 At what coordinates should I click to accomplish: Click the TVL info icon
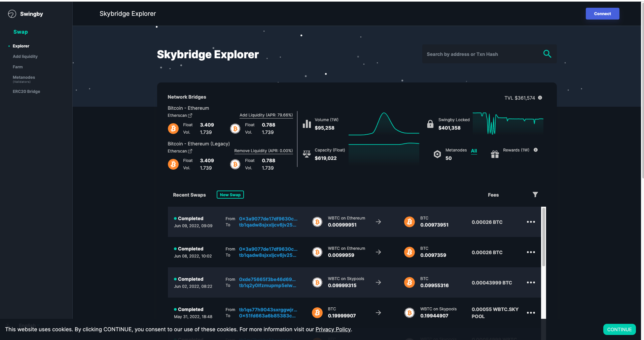pyautogui.click(x=540, y=98)
